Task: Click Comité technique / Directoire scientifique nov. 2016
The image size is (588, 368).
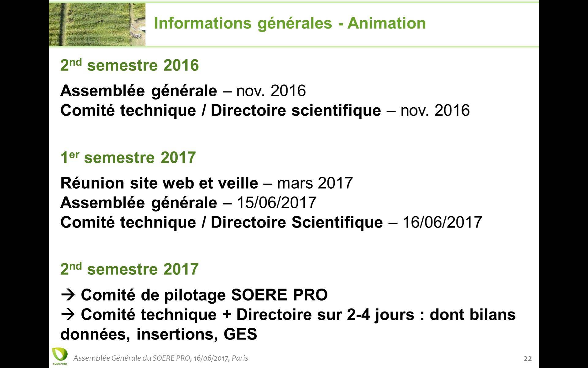Action: [x=265, y=110]
